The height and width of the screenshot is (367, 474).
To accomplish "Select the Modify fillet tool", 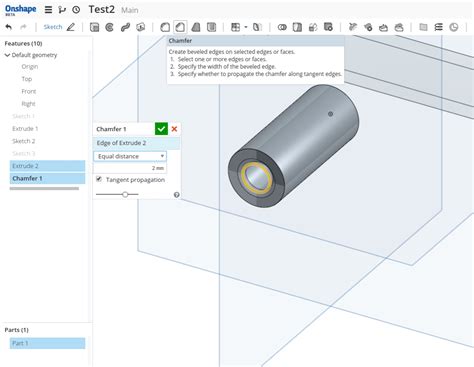I will [352, 27].
